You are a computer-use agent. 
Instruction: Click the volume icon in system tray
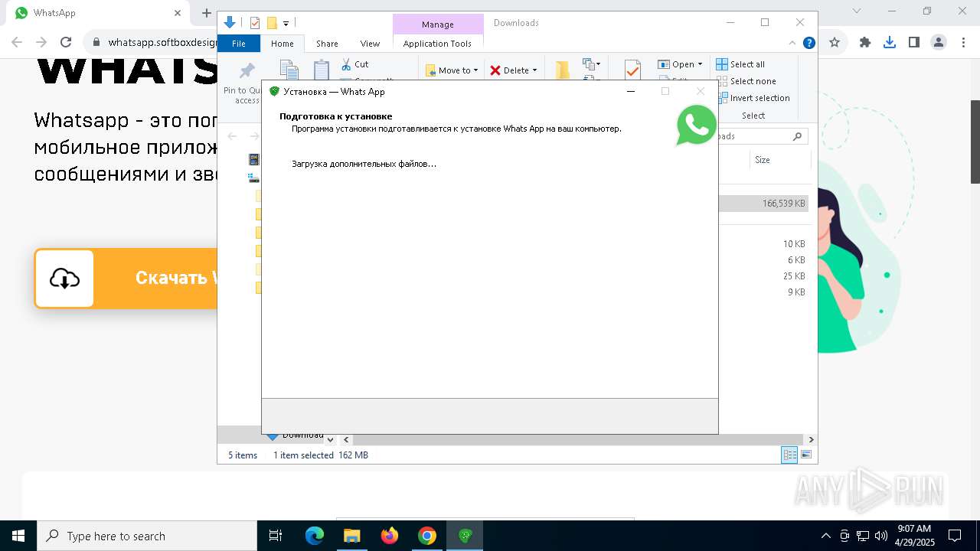(x=881, y=536)
